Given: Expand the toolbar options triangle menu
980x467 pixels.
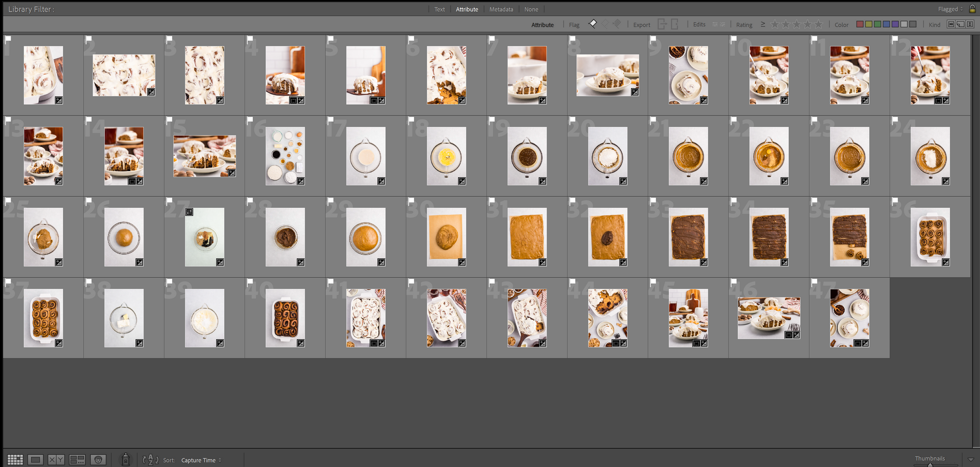Looking at the screenshot, I should 970,459.
